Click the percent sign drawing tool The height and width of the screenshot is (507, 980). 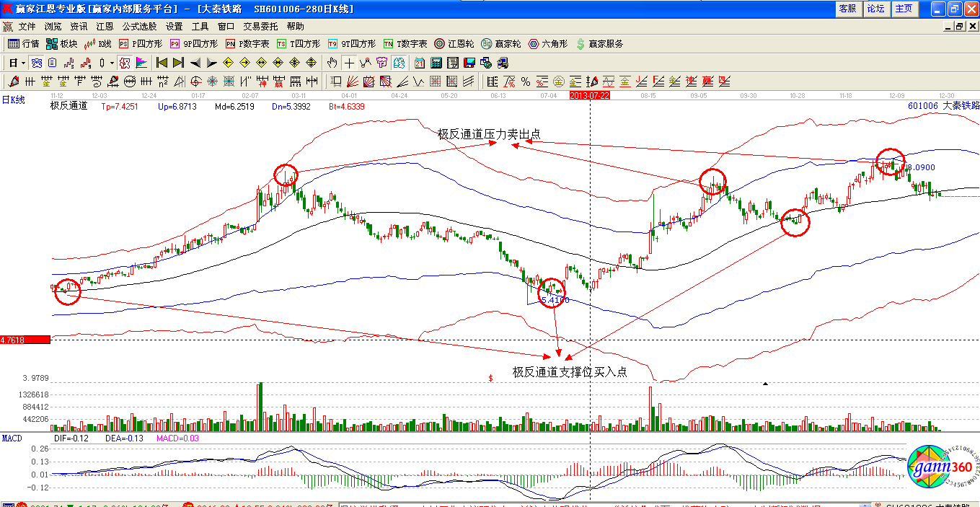pos(526,81)
